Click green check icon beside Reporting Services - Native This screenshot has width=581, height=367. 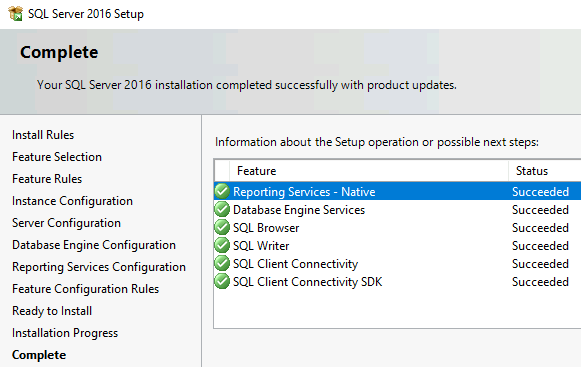coord(222,191)
